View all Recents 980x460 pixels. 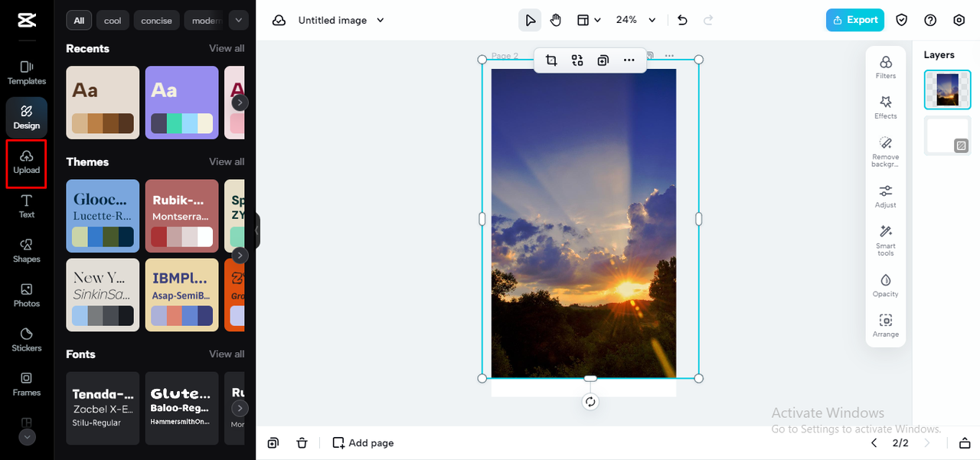227,48
